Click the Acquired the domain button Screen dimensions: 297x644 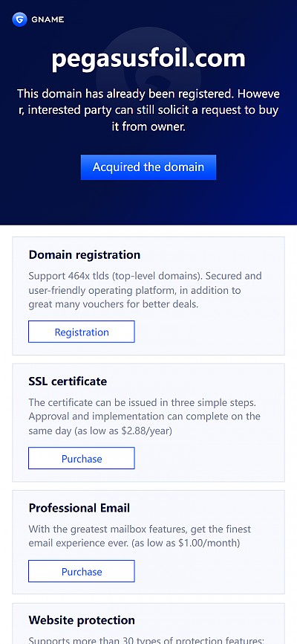(148, 167)
